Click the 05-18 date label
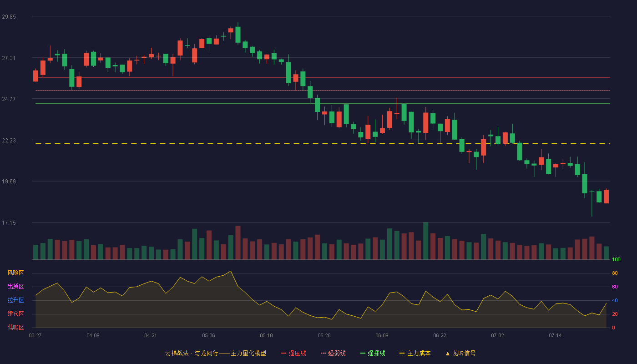This screenshot has height=364, width=637. 266,335
